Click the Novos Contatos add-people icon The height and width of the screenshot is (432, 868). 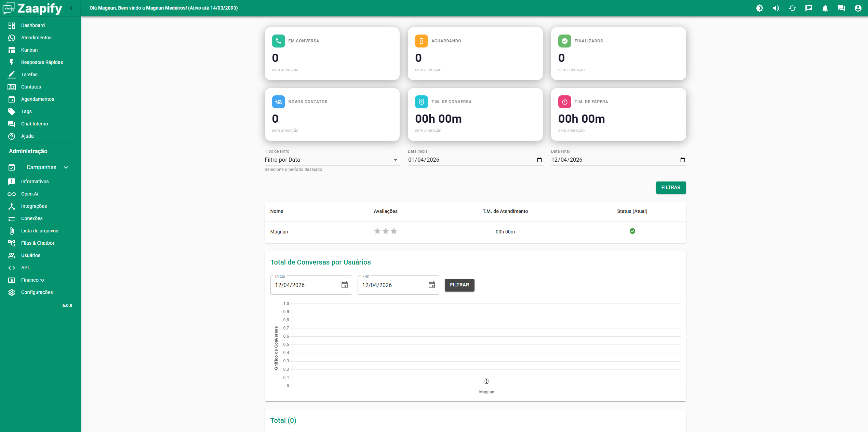(x=278, y=102)
